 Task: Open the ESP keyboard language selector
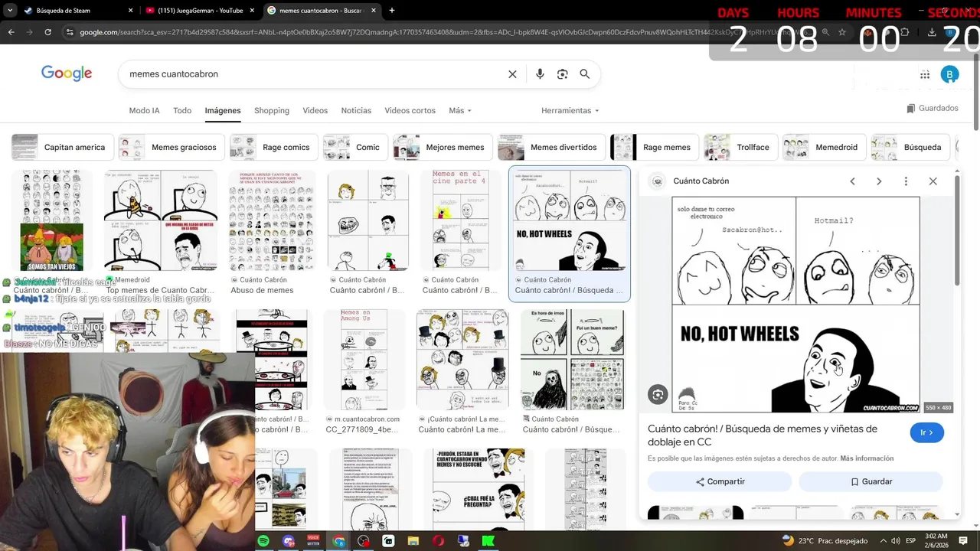[x=911, y=541]
